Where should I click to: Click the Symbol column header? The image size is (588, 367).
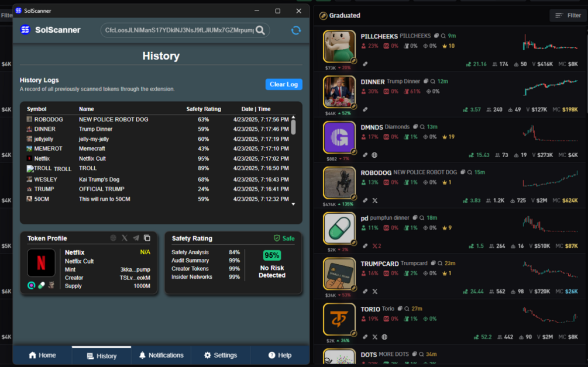click(x=37, y=109)
